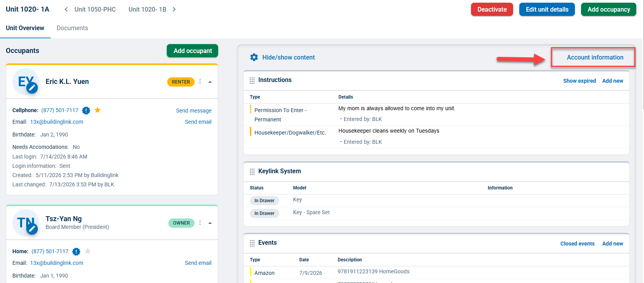This screenshot has height=283, width=644.
Task: Click the drag handle of Instructions panel
Action: pos(252,80)
